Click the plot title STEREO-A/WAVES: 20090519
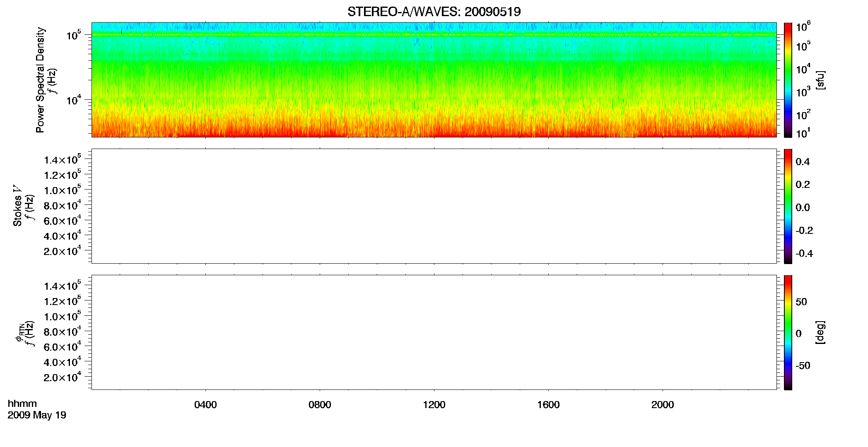868x447 pixels. tap(434, 12)
